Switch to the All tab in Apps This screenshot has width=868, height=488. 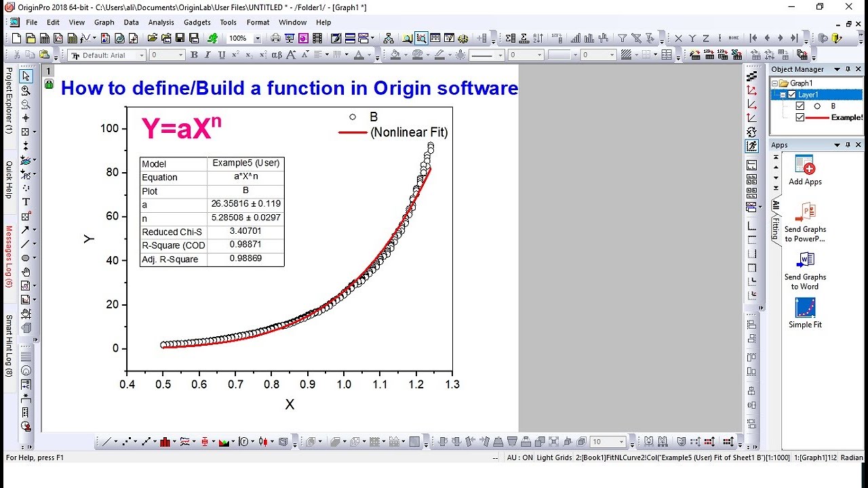click(775, 205)
